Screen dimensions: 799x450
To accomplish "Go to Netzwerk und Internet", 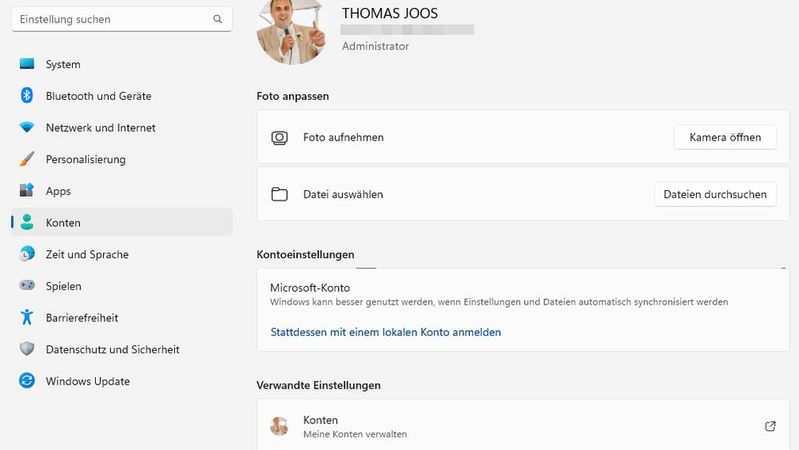I will tap(122, 127).
